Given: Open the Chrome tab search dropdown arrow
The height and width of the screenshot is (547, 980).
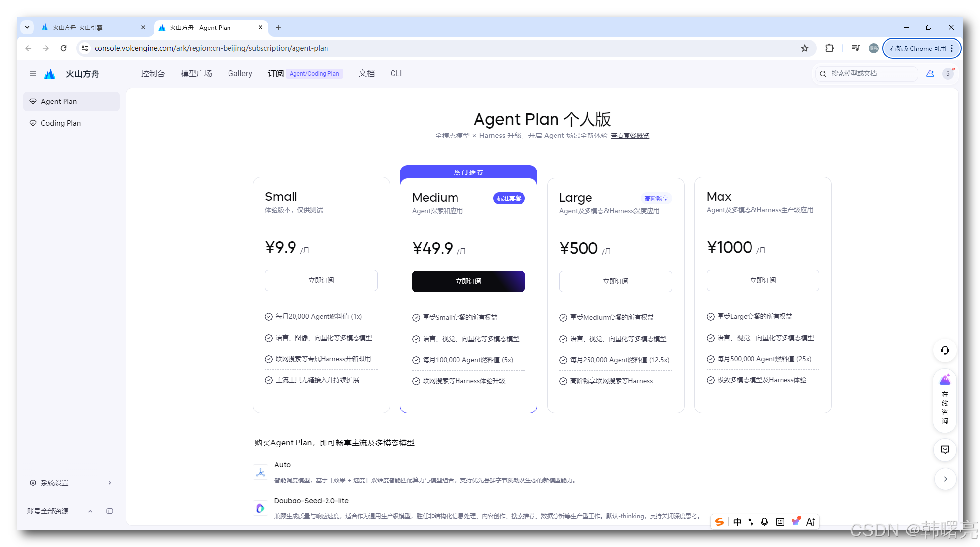Looking at the screenshot, I should pos(27,27).
